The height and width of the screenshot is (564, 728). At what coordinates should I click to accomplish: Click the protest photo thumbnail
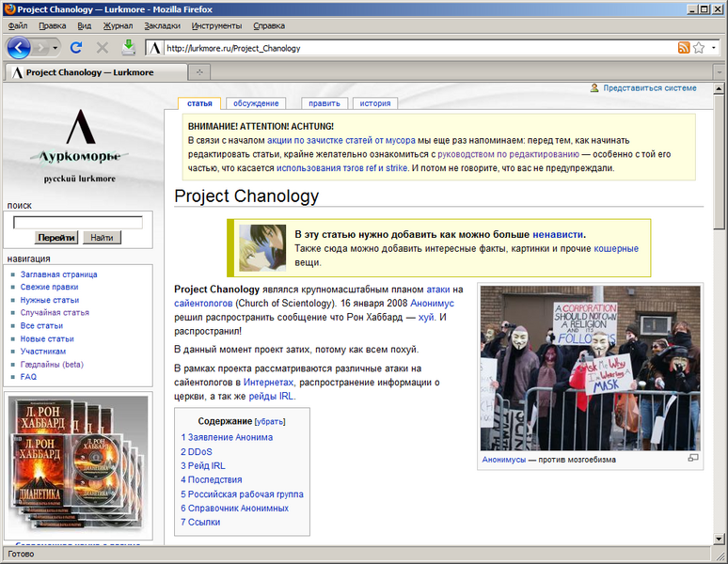pos(590,368)
